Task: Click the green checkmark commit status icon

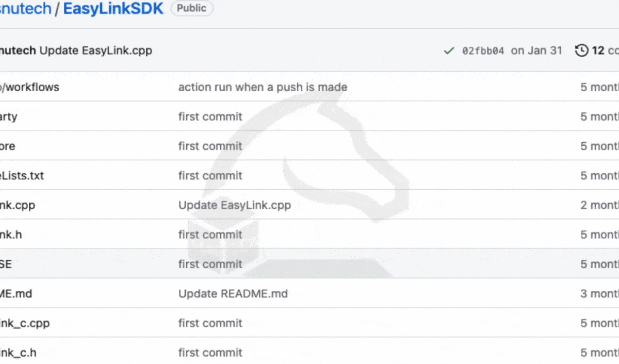Action: pyautogui.click(x=449, y=51)
